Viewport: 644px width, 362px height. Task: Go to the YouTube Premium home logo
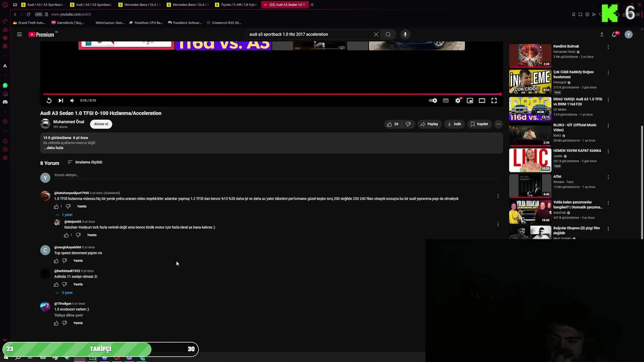tap(42, 34)
